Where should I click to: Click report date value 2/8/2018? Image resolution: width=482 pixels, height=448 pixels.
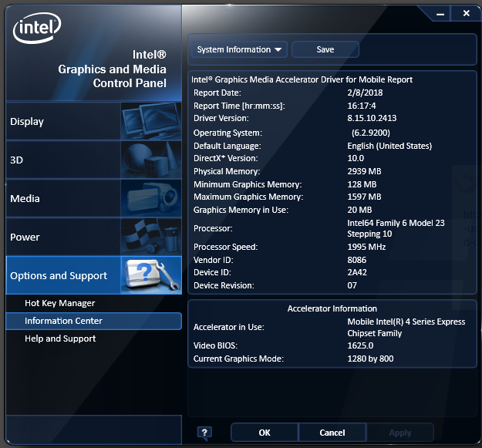tap(365, 93)
